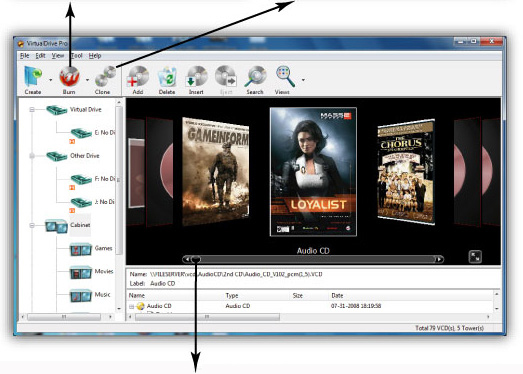Toggle the Other Drive tree expander

click(32, 155)
